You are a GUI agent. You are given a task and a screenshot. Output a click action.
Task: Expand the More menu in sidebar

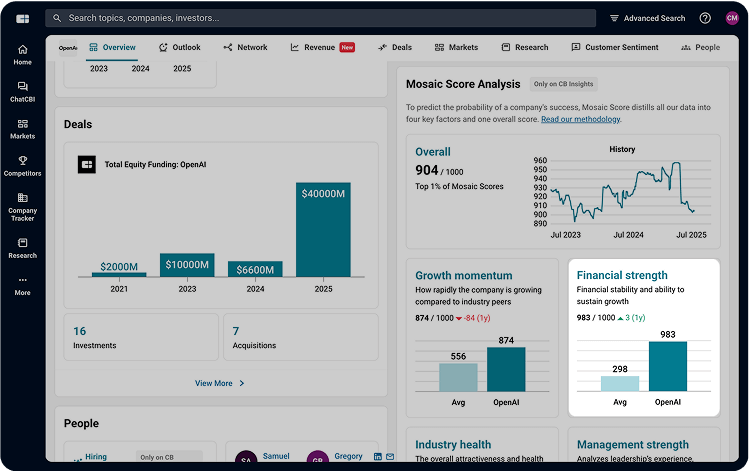click(x=23, y=286)
